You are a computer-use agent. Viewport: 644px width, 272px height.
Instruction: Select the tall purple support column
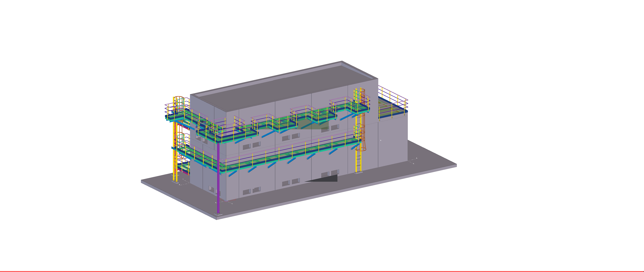[218, 179]
